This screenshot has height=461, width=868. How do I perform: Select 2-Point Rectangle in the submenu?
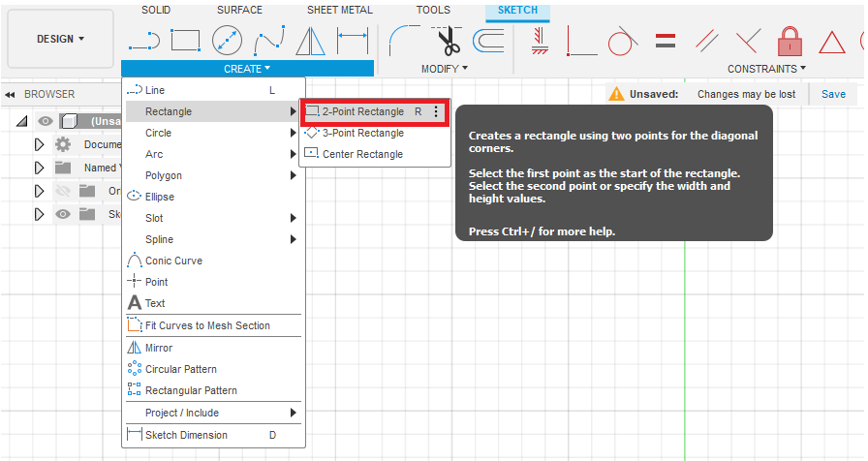click(x=375, y=111)
